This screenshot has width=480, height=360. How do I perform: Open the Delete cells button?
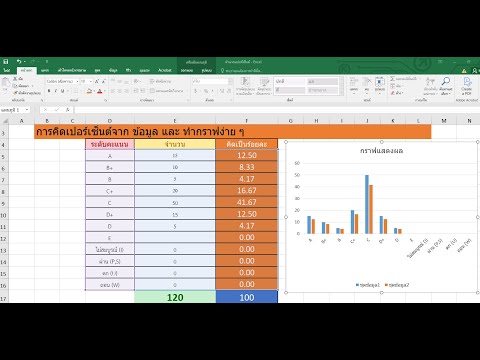(367, 85)
